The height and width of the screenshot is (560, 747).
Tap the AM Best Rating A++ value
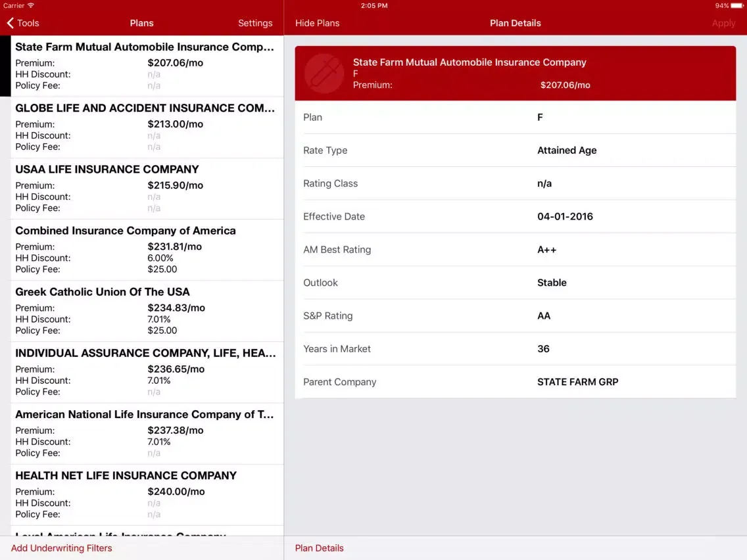[546, 250]
